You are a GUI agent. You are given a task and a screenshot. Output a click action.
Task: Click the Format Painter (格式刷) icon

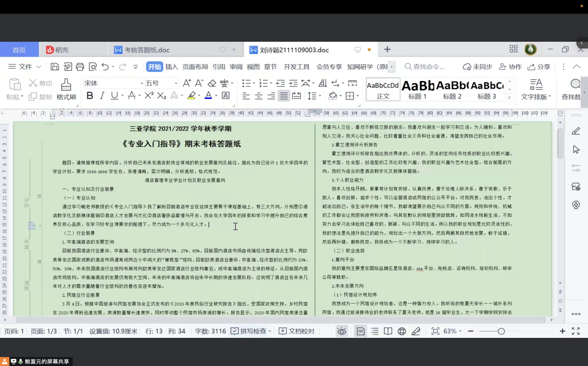point(66,89)
